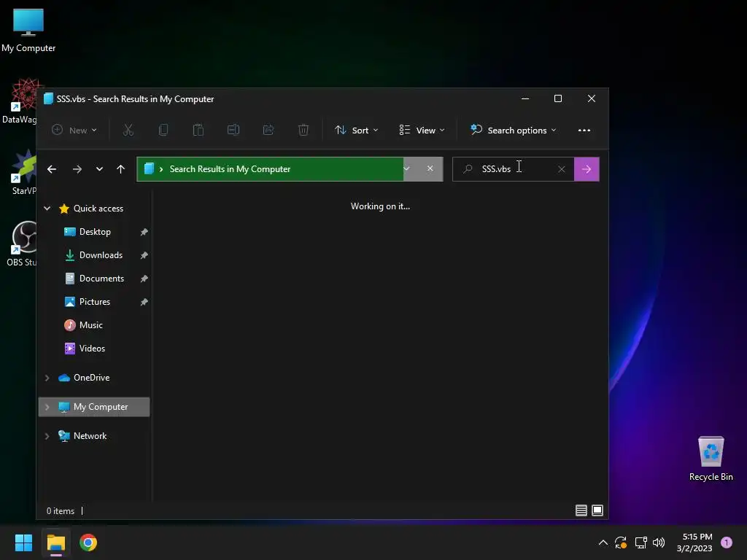
Task: Open the clock showing 5:15 PM
Action: click(x=694, y=542)
